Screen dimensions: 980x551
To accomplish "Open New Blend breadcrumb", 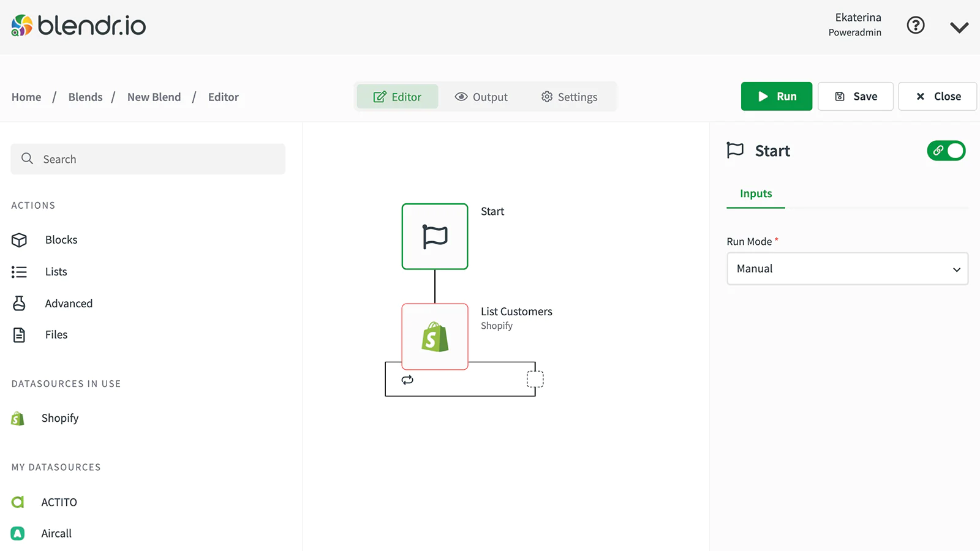I will coord(154,97).
